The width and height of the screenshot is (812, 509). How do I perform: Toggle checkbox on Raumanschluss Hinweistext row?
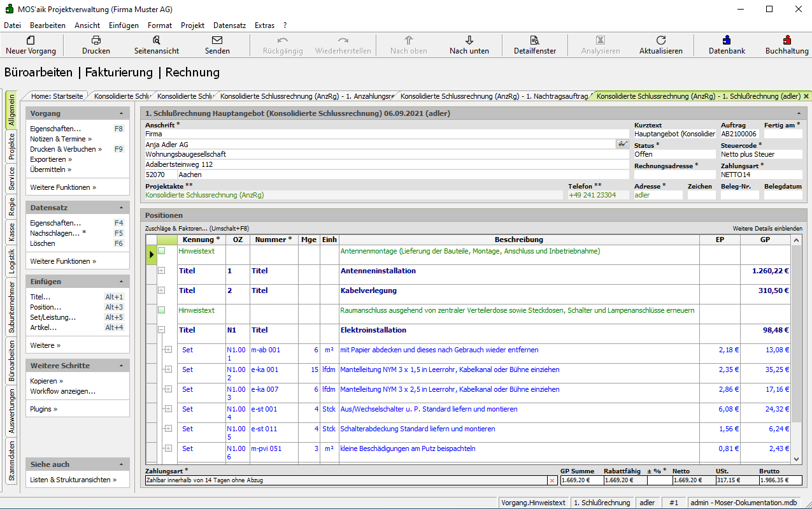(162, 310)
